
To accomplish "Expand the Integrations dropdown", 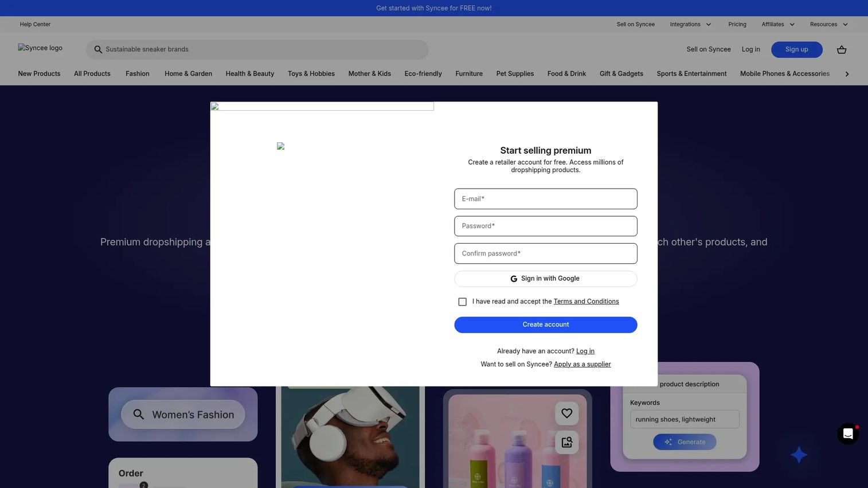I will [x=690, y=24].
